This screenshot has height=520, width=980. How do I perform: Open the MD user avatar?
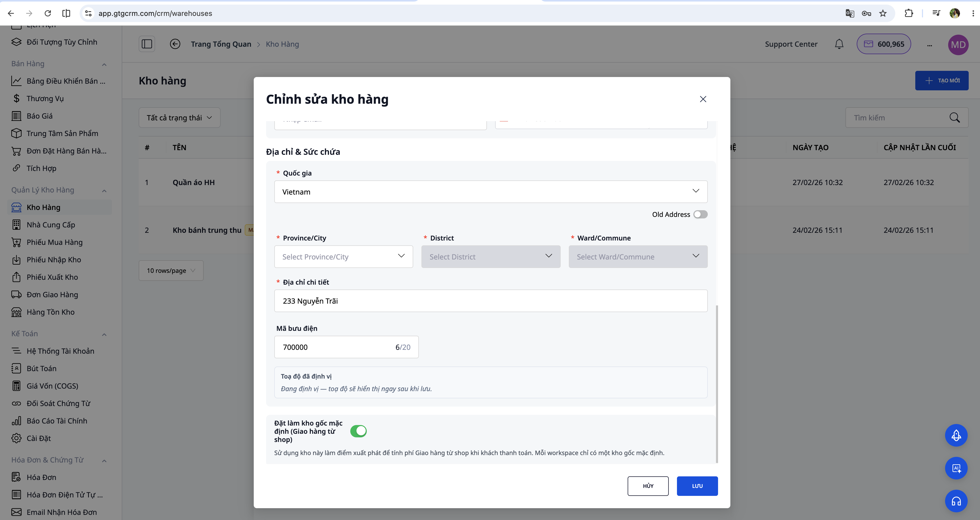(958, 44)
